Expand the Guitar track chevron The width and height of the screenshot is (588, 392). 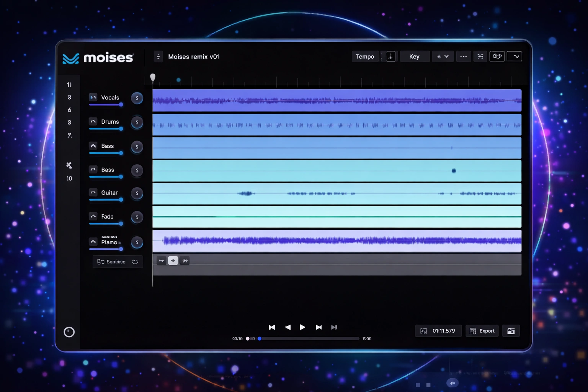[93, 193]
